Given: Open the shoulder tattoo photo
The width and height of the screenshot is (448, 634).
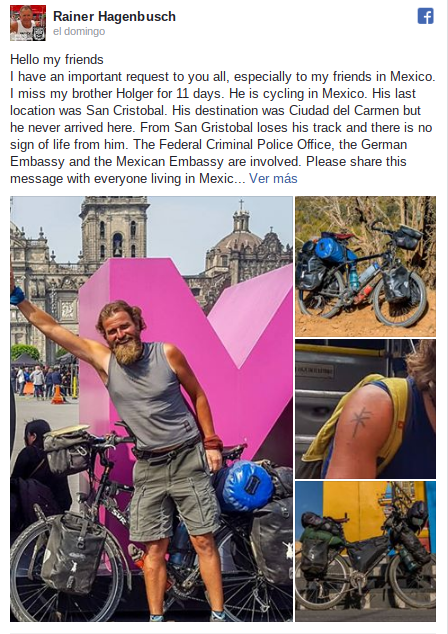Looking at the screenshot, I should tap(366, 409).
